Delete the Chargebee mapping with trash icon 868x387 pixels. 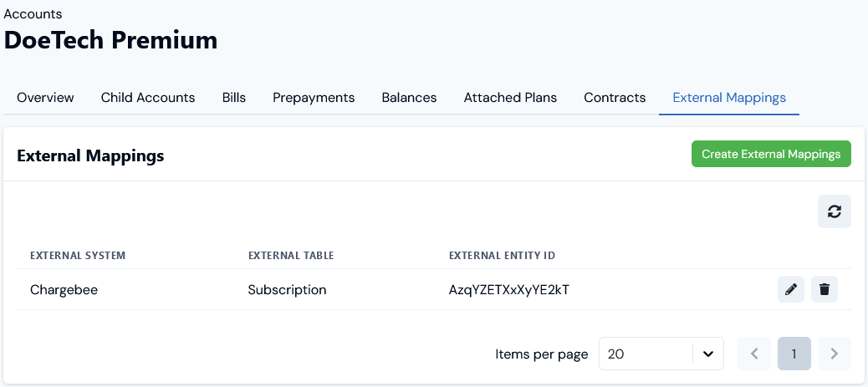(x=825, y=289)
